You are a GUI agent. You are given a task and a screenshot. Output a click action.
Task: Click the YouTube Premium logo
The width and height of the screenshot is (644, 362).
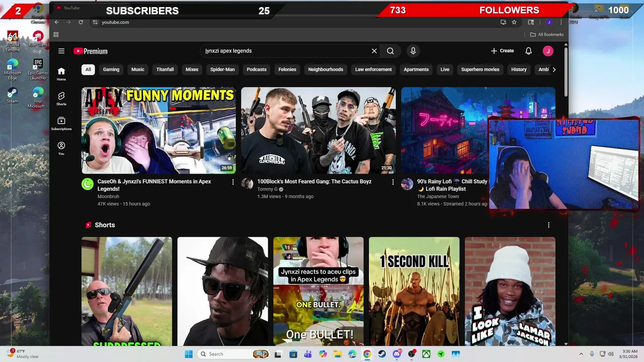pyautogui.click(x=91, y=51)
